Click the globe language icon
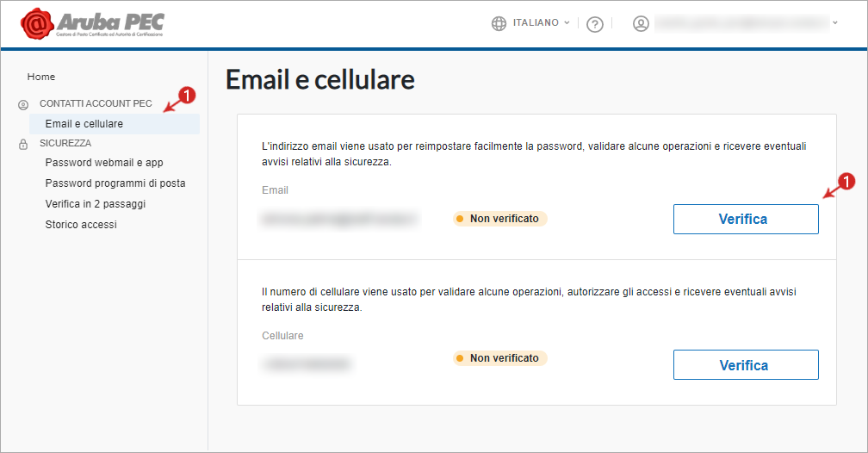Viewport: 868px width, 453px height. (499, 23)
